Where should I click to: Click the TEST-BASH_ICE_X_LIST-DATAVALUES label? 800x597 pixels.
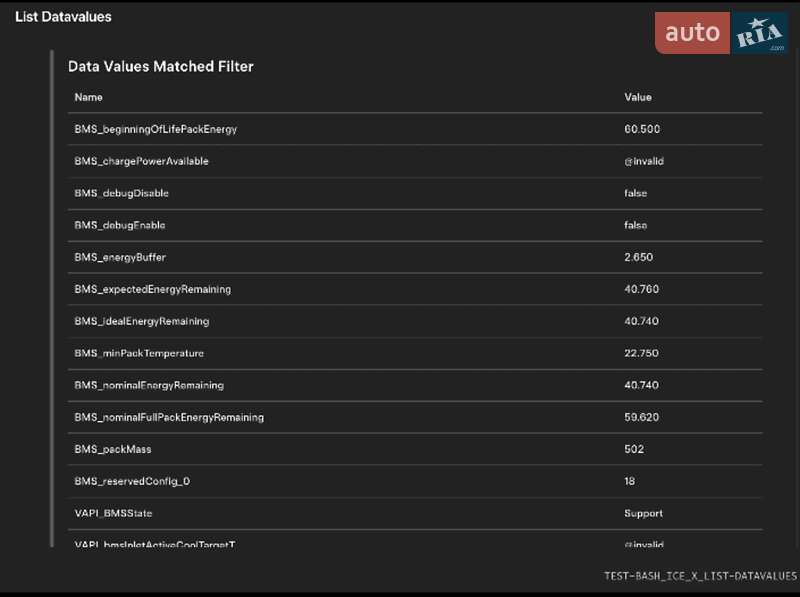pos(700,576)
